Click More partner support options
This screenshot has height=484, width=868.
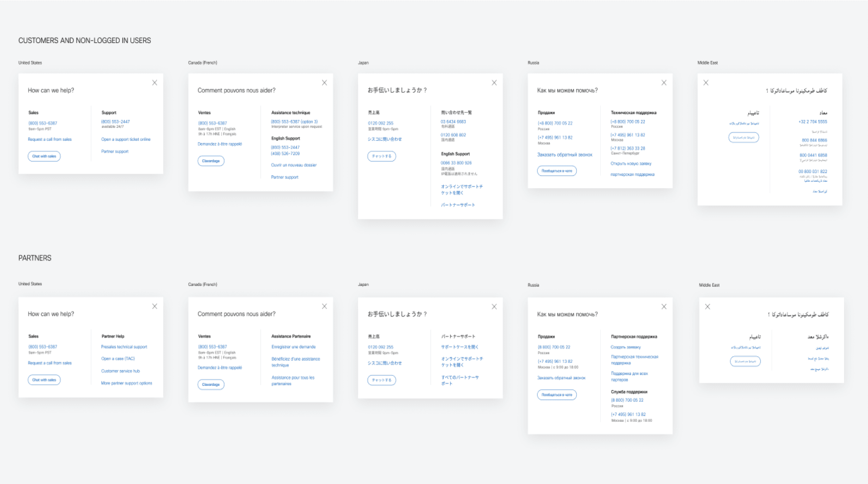(x=126, y=383)
